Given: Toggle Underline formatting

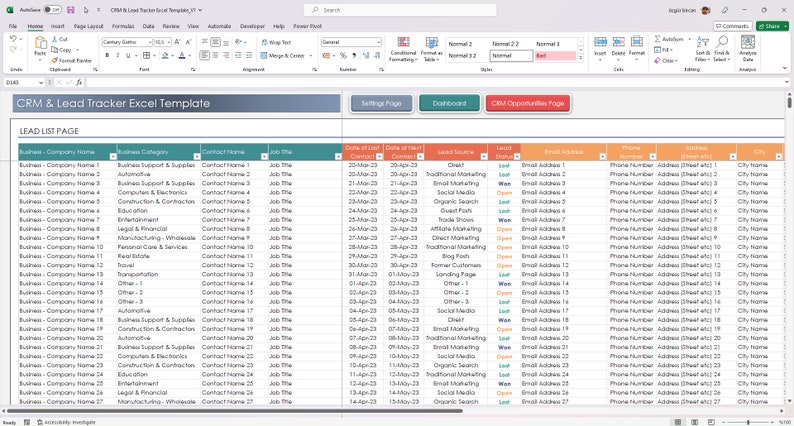Looking at the screenshot, I should point(128,55).
